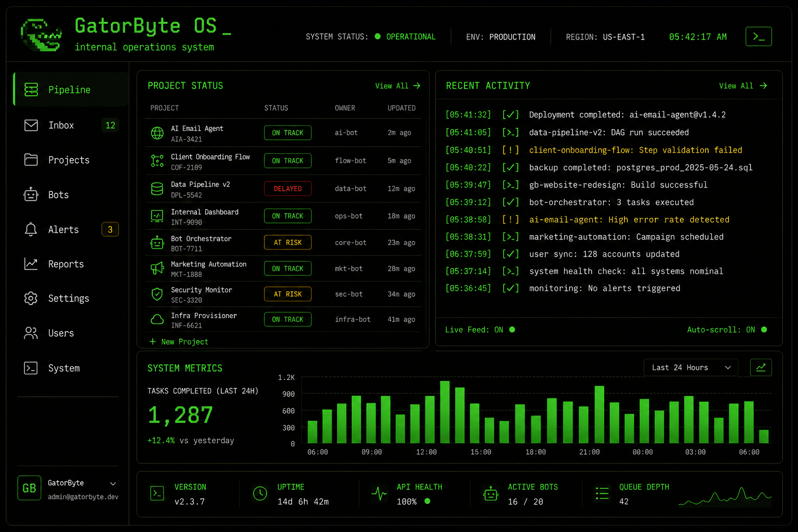Open the System sidebar entry
798x532 pixels.
coord(71,368)
